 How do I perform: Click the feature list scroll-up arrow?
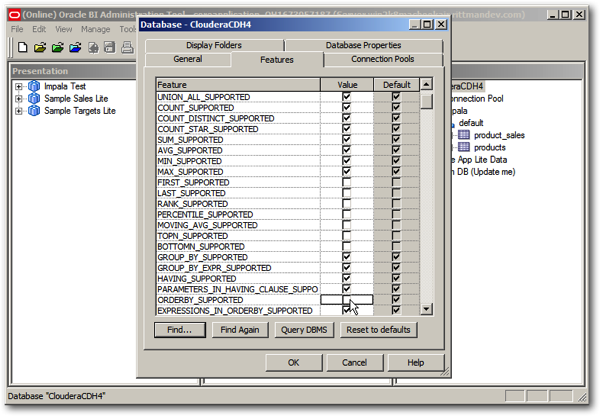tap(426, 84)
